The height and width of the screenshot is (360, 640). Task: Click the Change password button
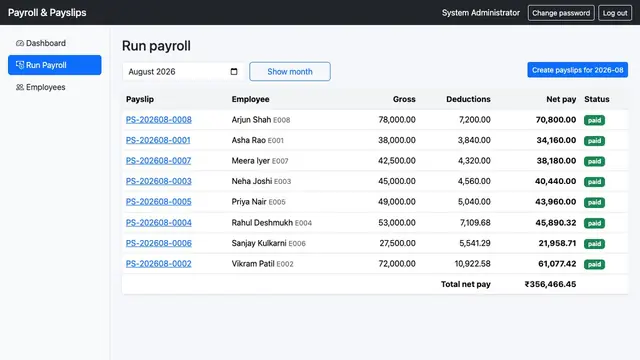tap(561, 13)
